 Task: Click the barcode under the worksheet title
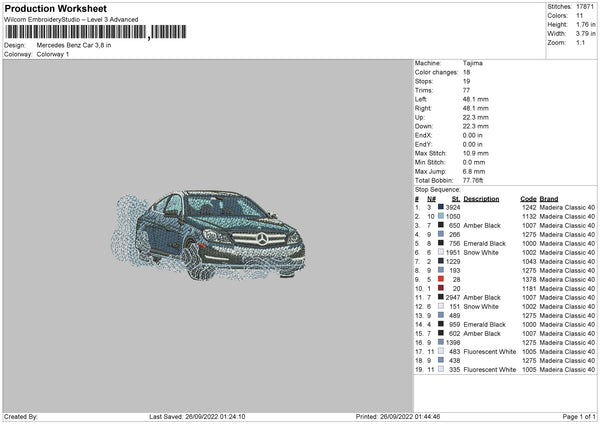click(x=96, y=32)
